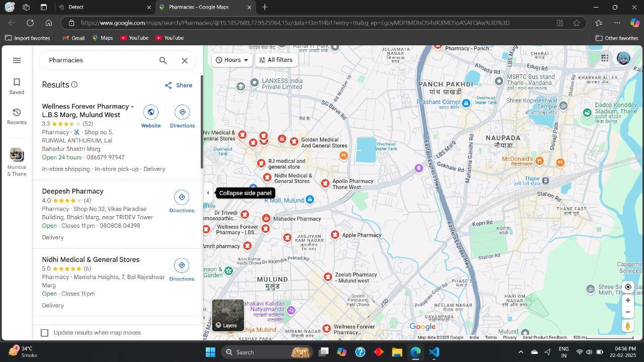Select the Zeelab Pharmacy map pin
This screenshot has height=362, width=644.
coord(328,277)
